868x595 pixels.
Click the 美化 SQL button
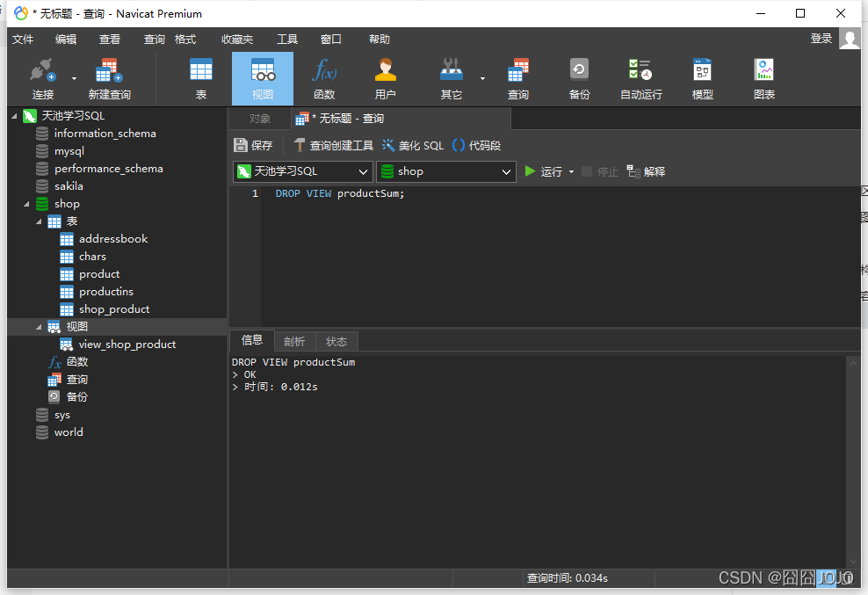(413, 145)
